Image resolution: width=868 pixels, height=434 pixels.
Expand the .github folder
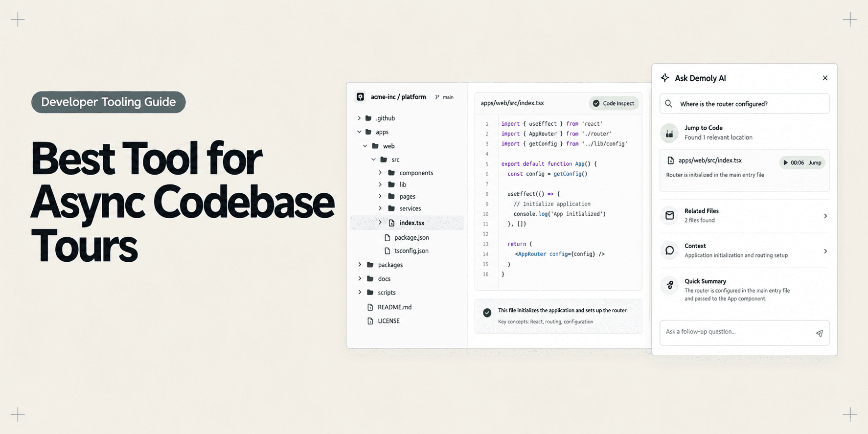pos(359,118)
